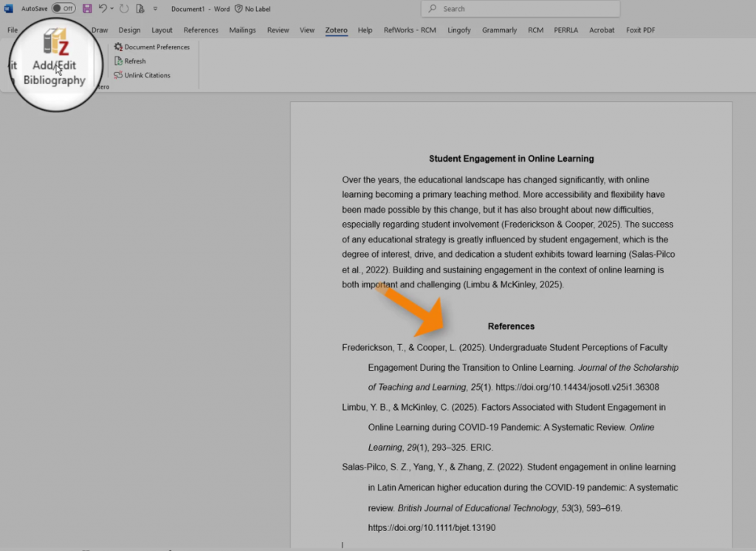Expand the Undo history dropdown arrow

coord(112,9)
